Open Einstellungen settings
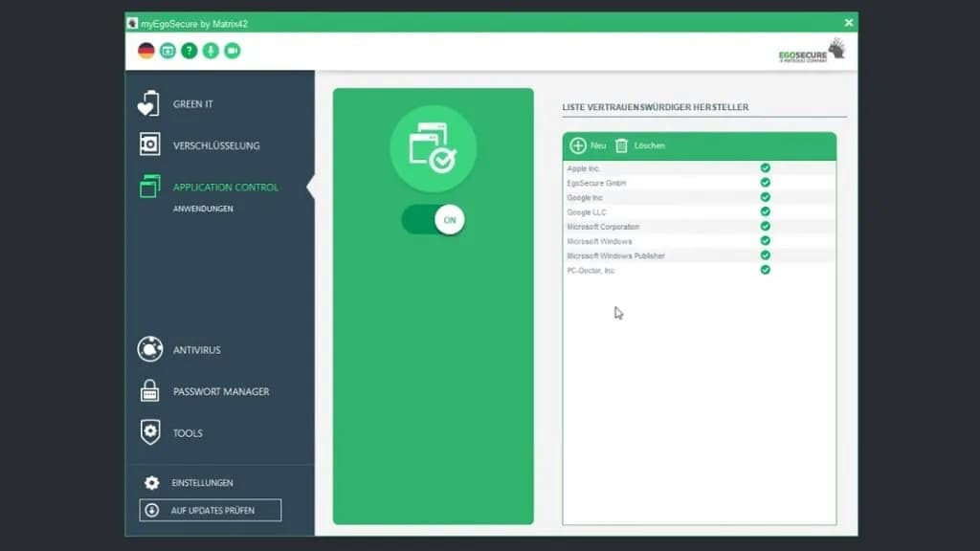The width and height of the screenshot is (980, 551). click(203, 483)
